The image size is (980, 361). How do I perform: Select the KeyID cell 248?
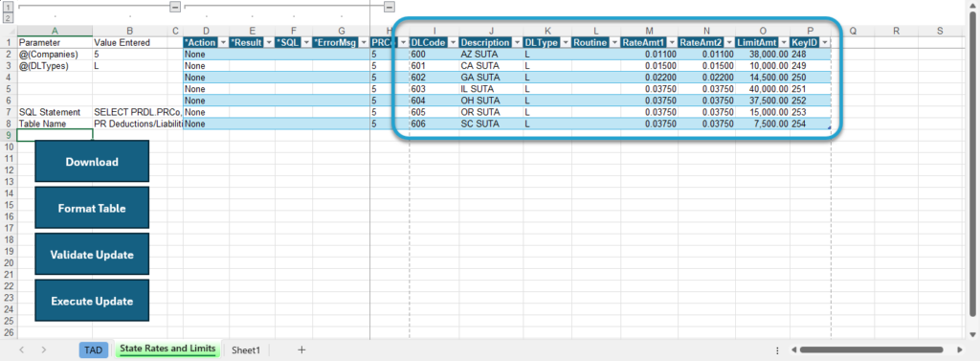(x=811, y=55)
